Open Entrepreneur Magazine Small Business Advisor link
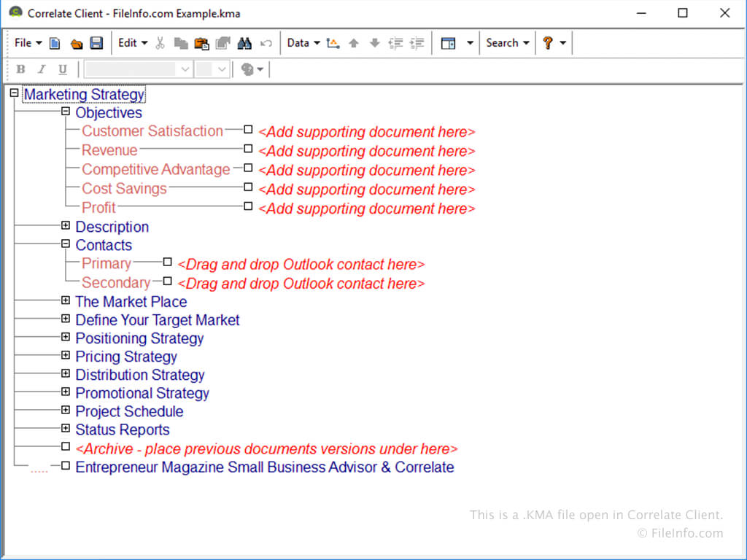The height and width of the screenshot is (560, 747). (264, 467)
